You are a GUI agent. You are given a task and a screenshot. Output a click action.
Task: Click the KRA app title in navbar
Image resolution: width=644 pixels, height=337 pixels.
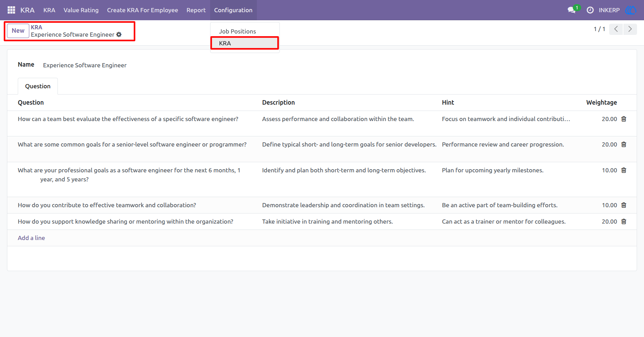(x=28, y=10)
